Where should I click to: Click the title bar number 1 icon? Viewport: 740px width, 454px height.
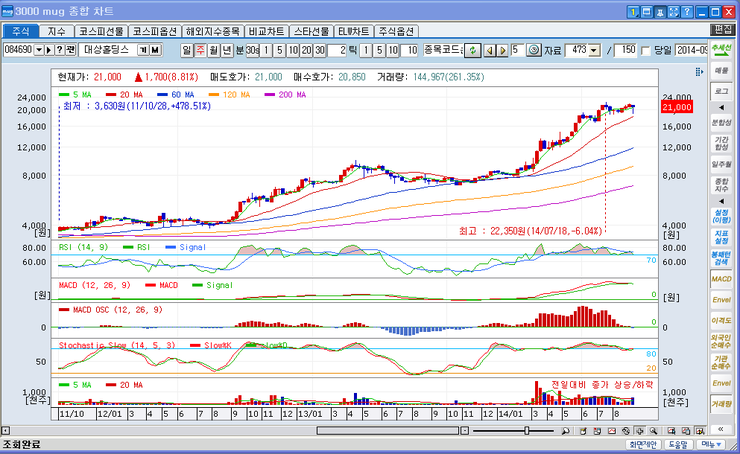(x=633, y=12)
